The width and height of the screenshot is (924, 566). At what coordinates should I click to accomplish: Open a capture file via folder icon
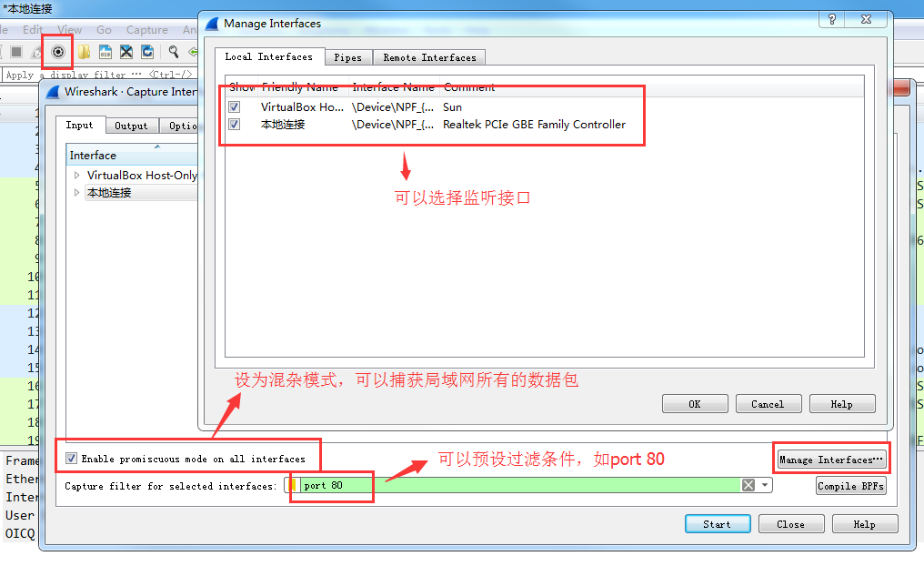(85, 52)
